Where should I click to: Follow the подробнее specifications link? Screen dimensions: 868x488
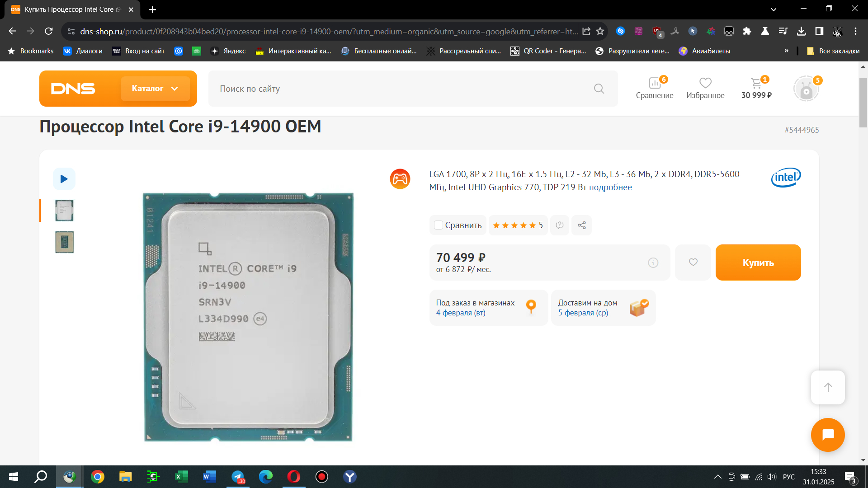pyautogui.click(x=610, y=187)
